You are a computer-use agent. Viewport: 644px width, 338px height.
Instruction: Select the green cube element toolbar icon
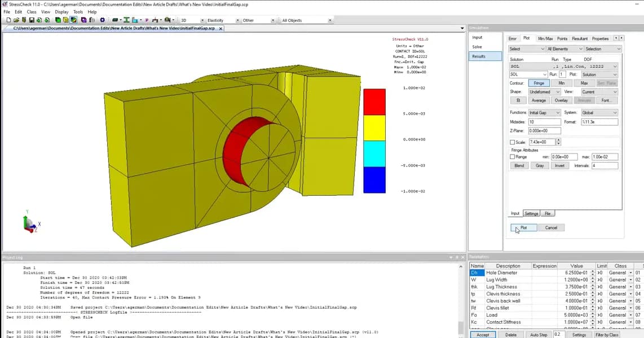pyautogui.click(x=59, y=20)
